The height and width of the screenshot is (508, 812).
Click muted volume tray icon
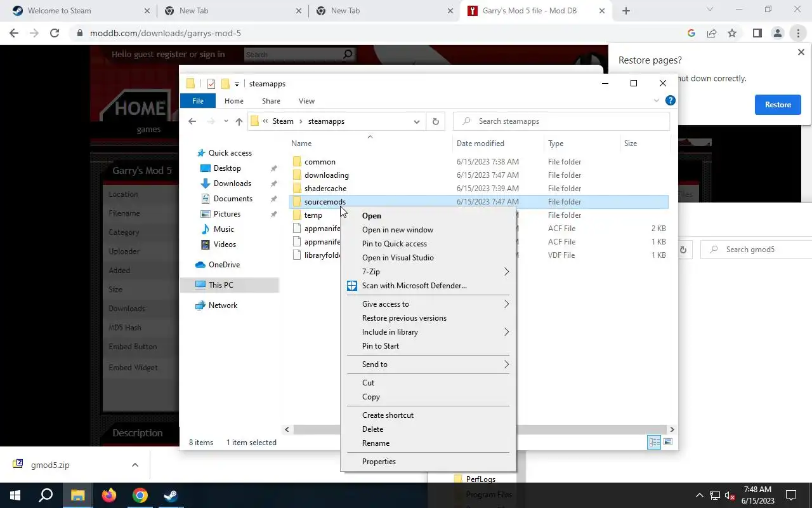(730, 496)
